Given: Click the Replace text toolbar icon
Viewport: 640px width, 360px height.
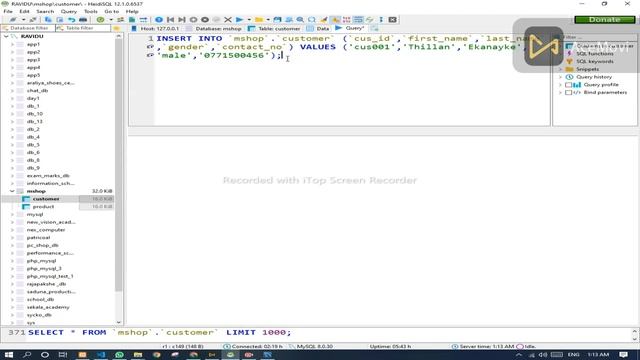Looking at the screenshot, I should click(x=312, y=20).
